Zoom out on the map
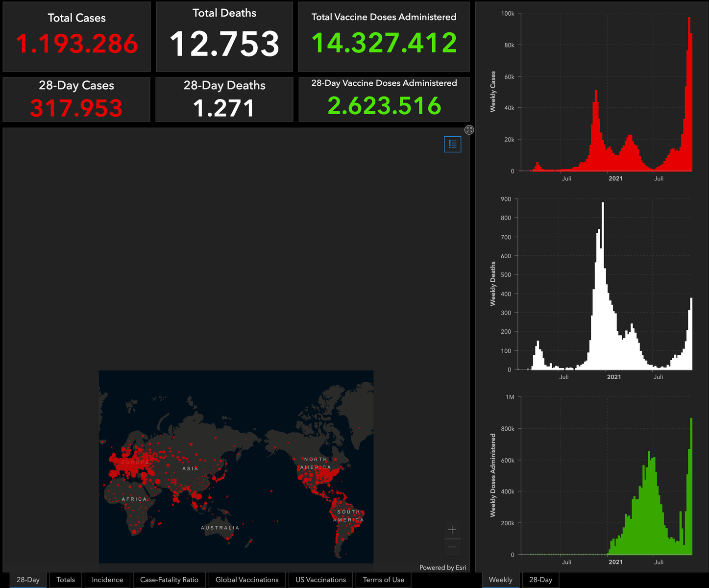The width and height of the screenshot is (709, 588). coord(452,547)
